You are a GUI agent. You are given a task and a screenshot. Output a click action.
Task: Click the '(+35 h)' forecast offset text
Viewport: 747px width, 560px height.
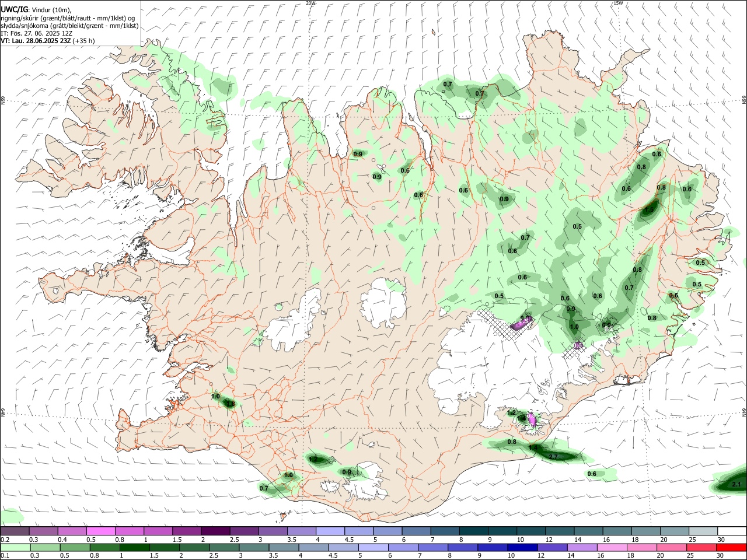click(x=84, y=41)
